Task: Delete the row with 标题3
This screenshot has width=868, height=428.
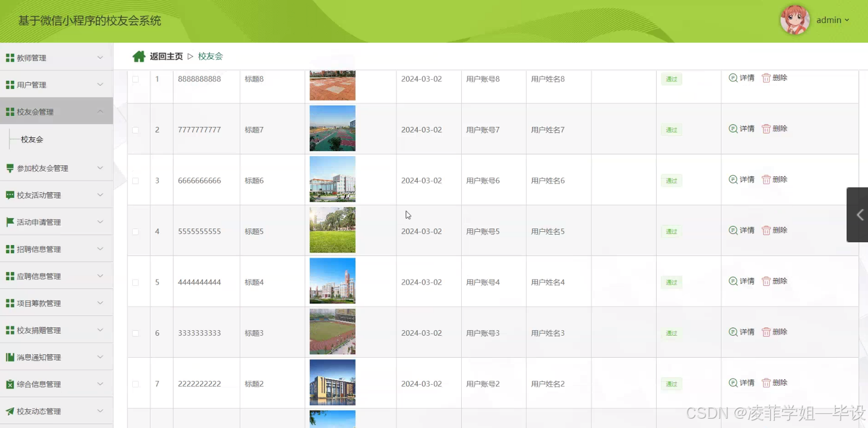Action: pos(774,332)
